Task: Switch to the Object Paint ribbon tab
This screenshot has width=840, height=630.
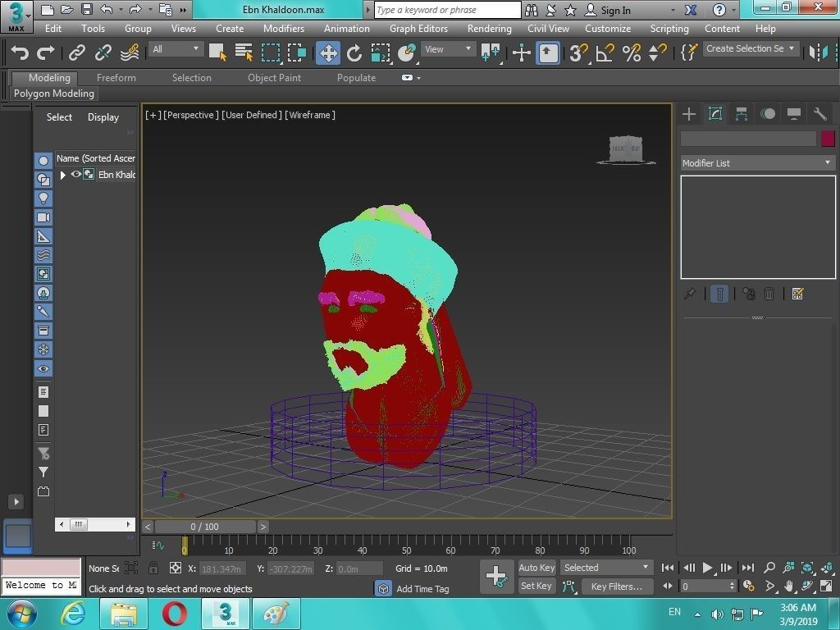Action: click(x=274, y=78)
